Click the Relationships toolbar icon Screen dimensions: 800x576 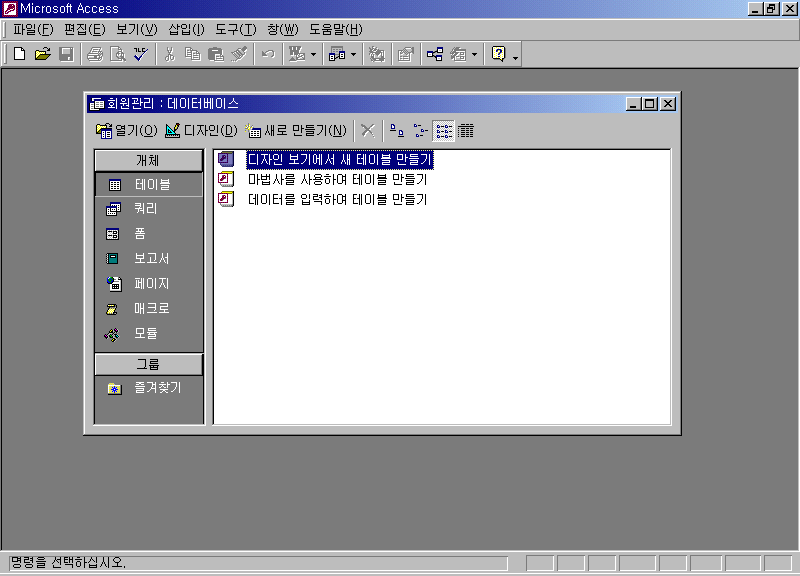(435, 54)
